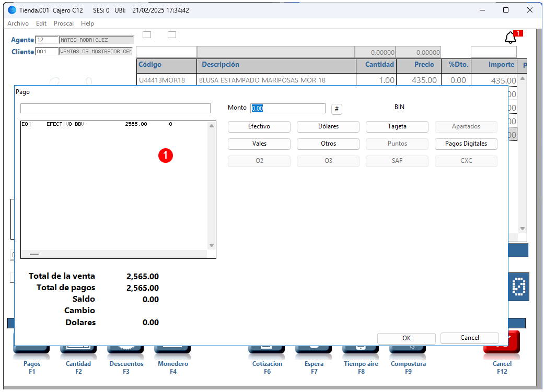Open the Help menu
Screen dimensions: 545x392
(x=87, y=23)
